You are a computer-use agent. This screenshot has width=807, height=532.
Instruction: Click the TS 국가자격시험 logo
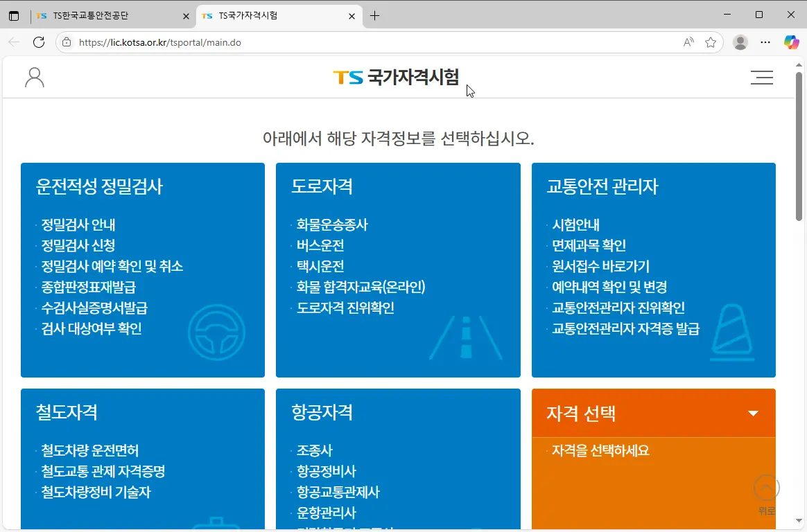[396, 78]
